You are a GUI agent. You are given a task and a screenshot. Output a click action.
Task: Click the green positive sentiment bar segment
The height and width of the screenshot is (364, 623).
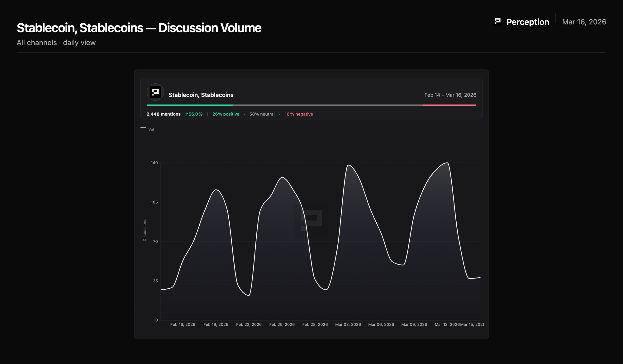189,105
